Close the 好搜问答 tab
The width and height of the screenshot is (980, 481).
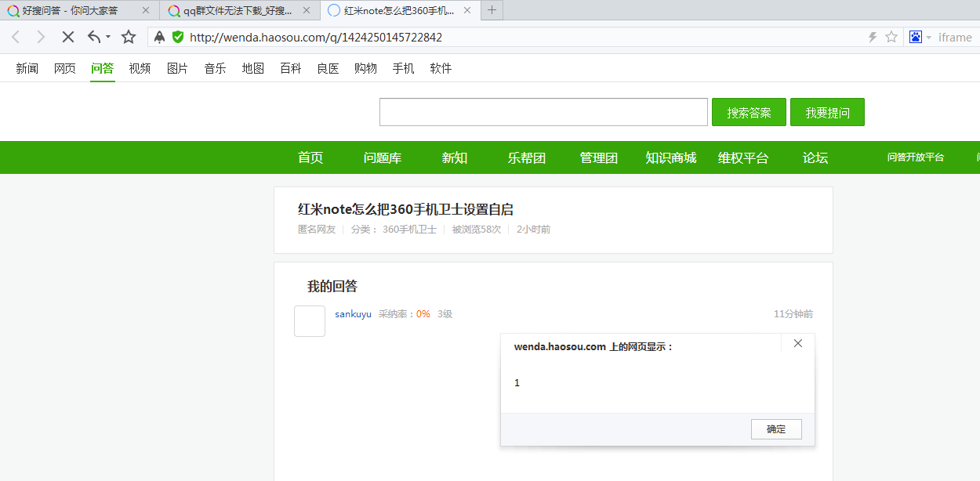(145, 10)
